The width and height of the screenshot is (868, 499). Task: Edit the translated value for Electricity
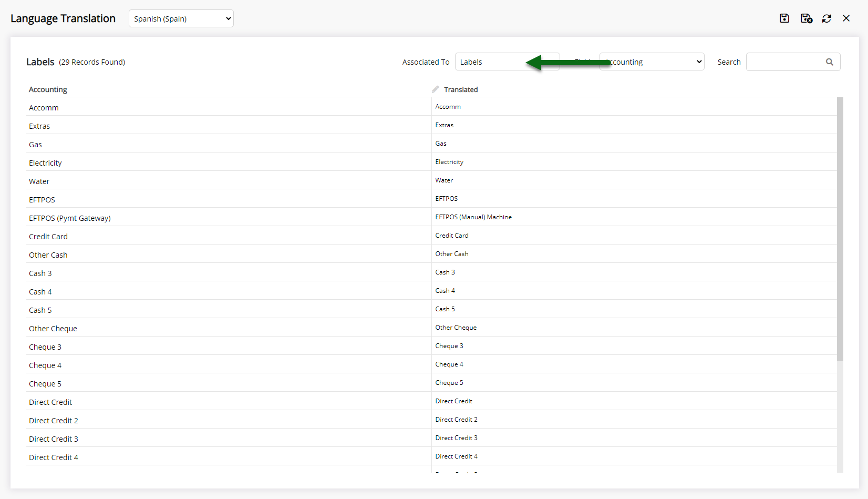pyautogui.click(x=634, y=162)
